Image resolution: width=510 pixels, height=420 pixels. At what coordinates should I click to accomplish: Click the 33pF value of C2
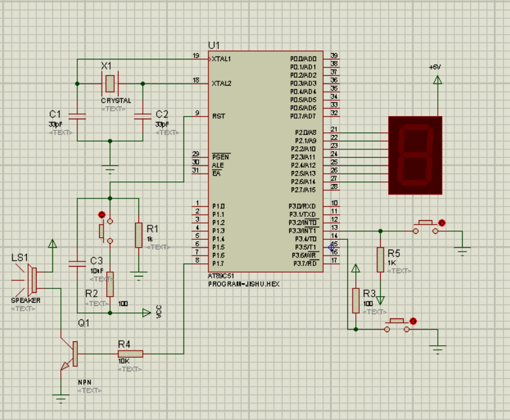point(162,124)
